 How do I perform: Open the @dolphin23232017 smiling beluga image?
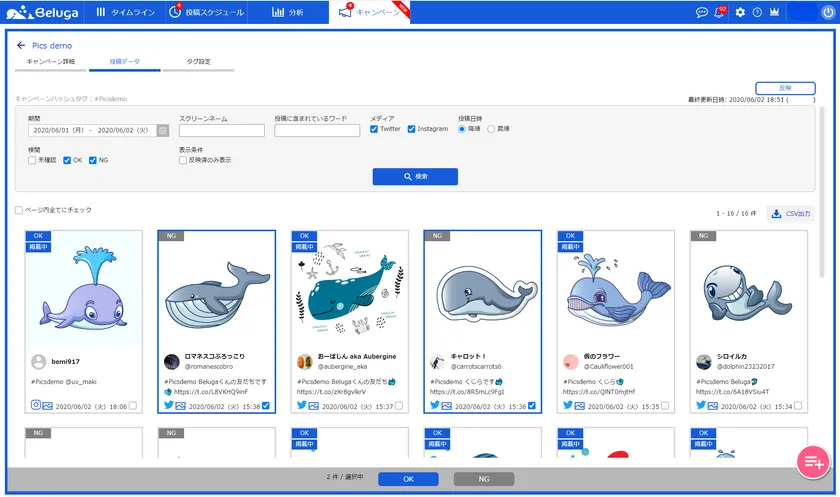[x=749, y=289]
